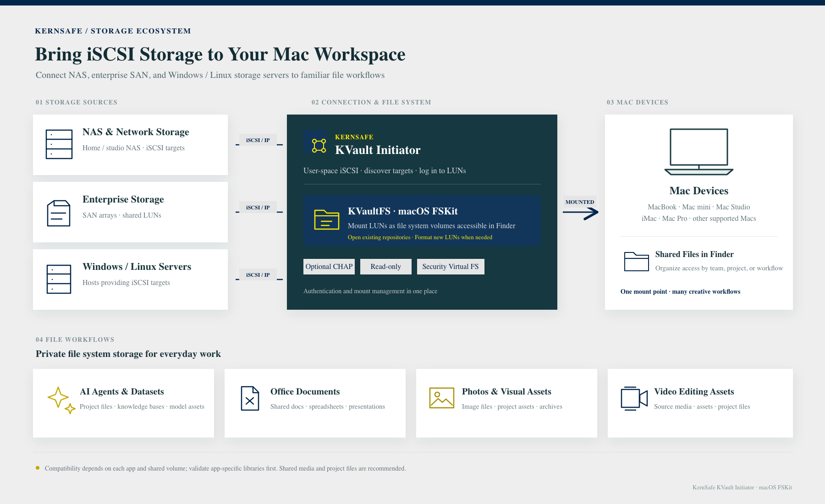Image resolution: width=825 pixels, height=504 pixels.
Task: Click the Enterprise Storage document icon
Action: point(59,213)
